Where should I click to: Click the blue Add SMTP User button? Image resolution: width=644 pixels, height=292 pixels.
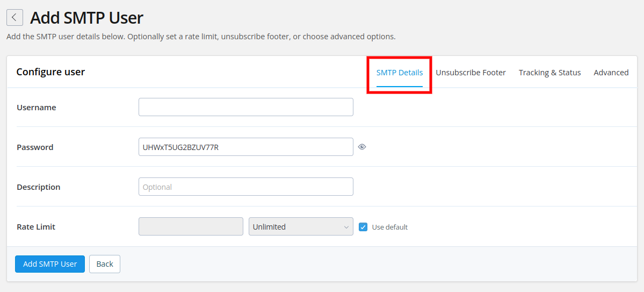(50, 264)
